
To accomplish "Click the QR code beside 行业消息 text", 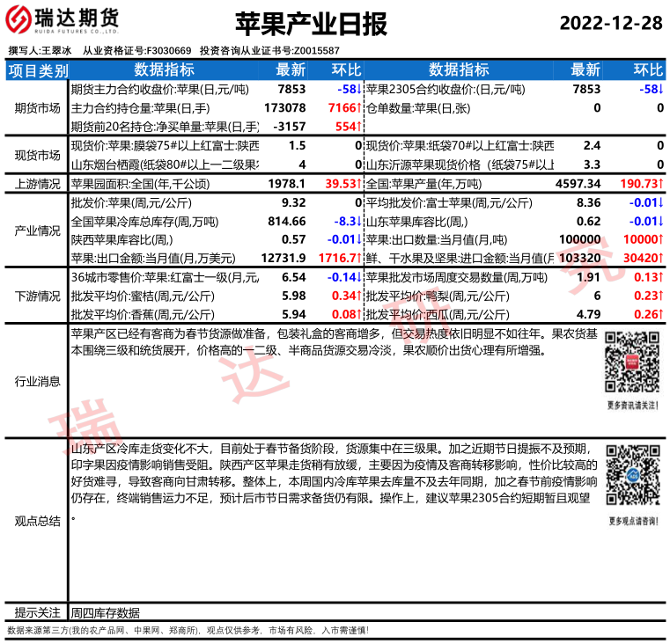I will [632, 362].
